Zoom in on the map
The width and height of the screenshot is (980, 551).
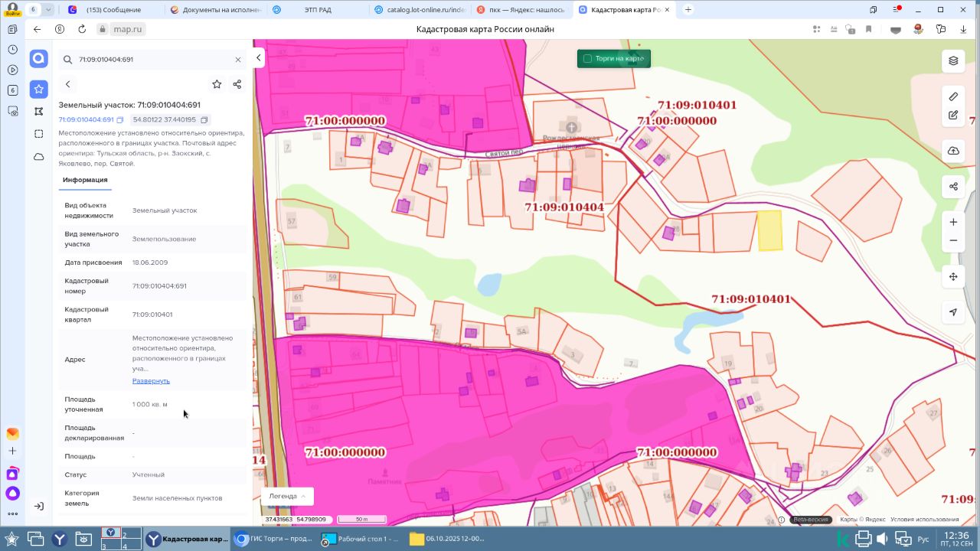[953, 222]
